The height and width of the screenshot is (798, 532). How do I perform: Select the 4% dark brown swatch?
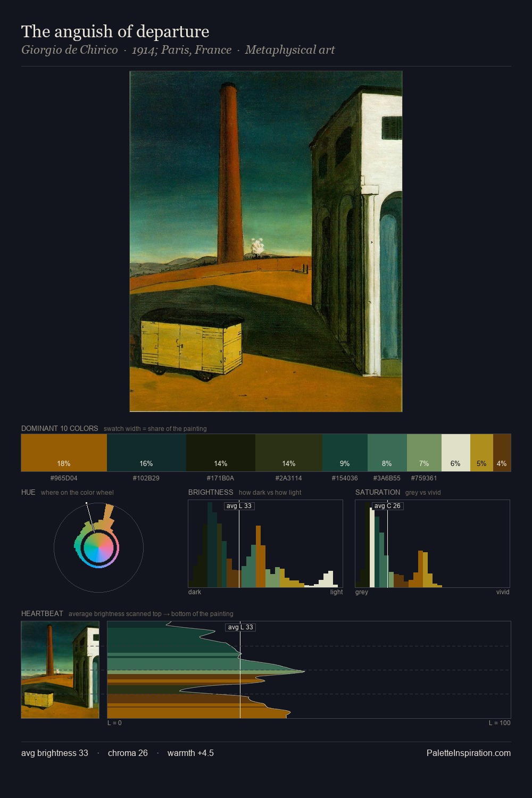pyautogui.click(x=502, y=453)
